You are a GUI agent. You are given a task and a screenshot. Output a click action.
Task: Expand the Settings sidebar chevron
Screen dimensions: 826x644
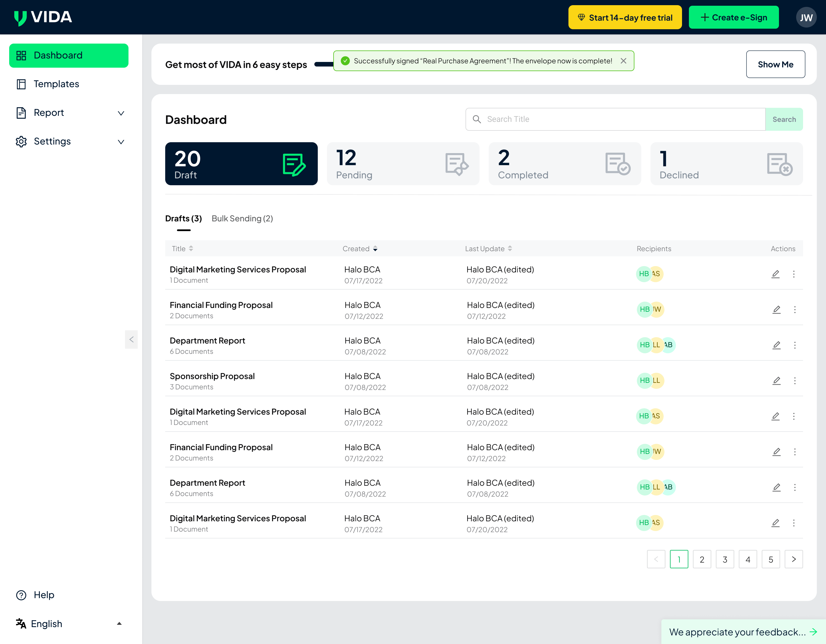pos(121,142)
